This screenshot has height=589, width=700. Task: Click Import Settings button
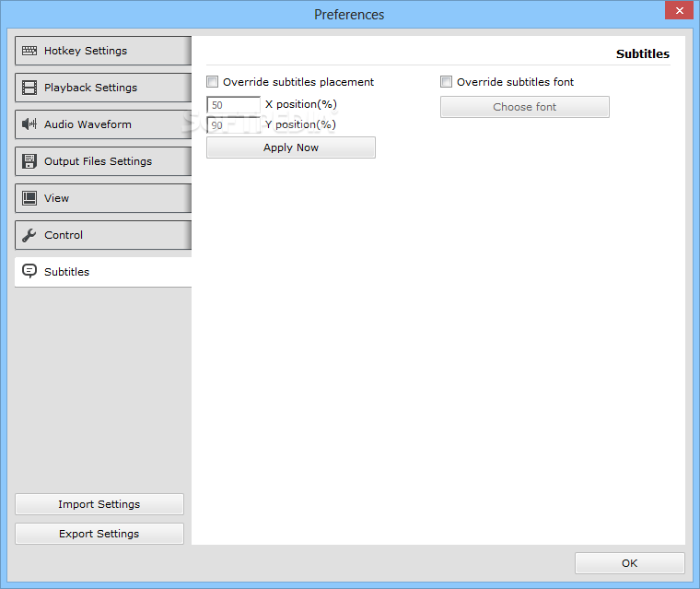pos(99,504)
